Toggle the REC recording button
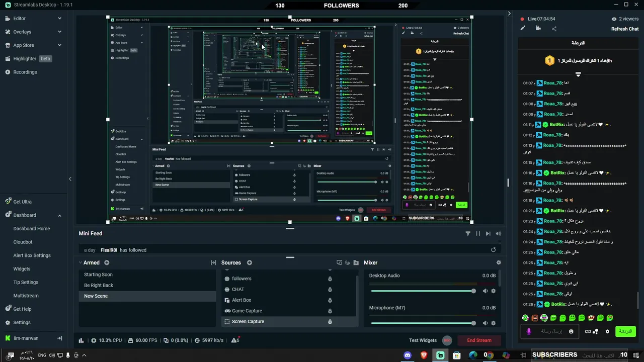 (447, 340)
